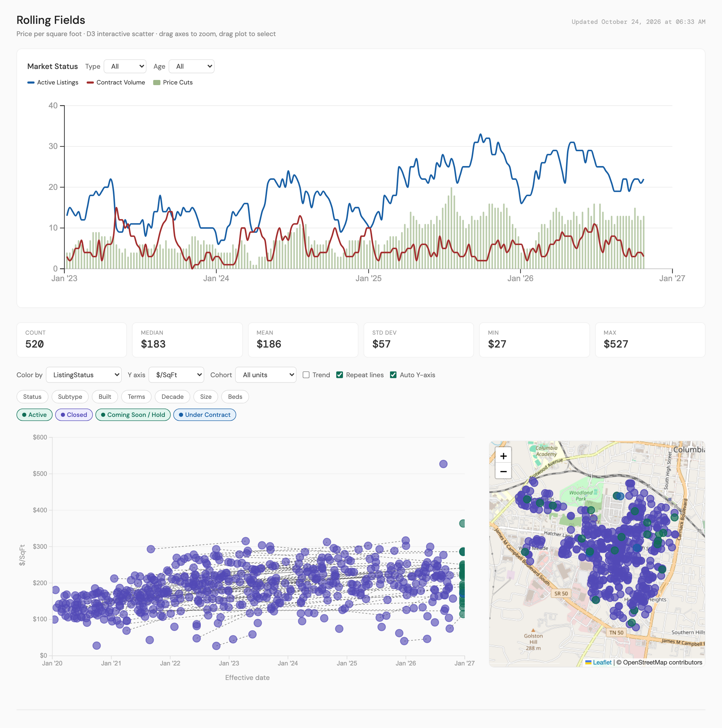Open the Color by ListingStatus dropdown
Viewport: 722px width, 728px height.
tap(83, 375)
